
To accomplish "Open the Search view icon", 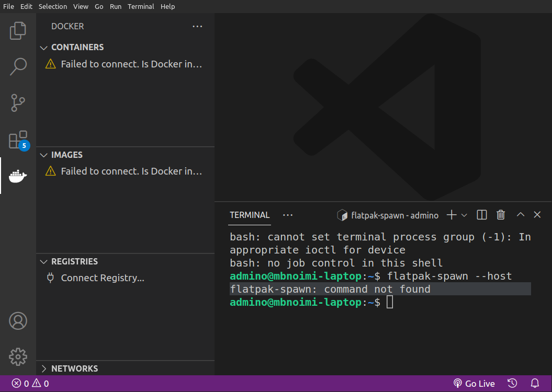I will [x=18, y=66].
